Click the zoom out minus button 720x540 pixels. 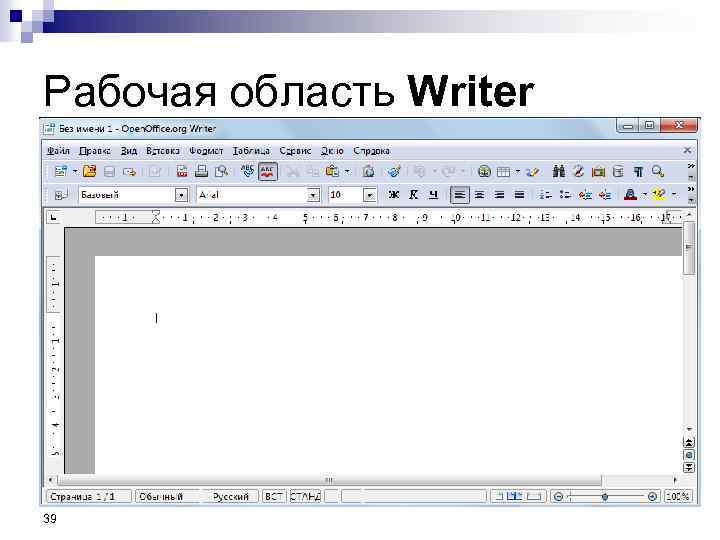558,496
